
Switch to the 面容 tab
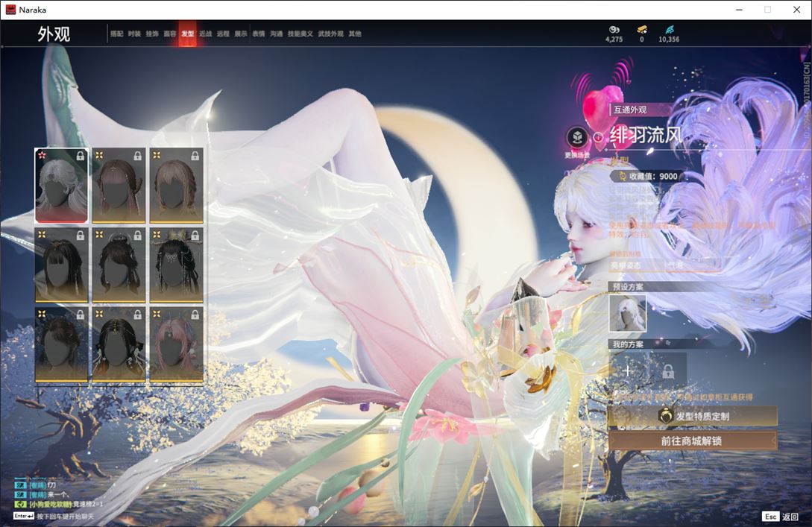click(170, 34)
